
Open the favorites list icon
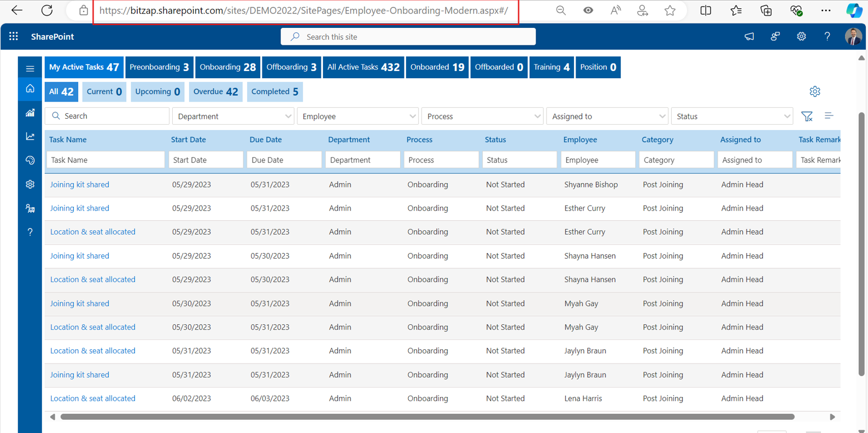pyautogui.click(x=736, y=10)
